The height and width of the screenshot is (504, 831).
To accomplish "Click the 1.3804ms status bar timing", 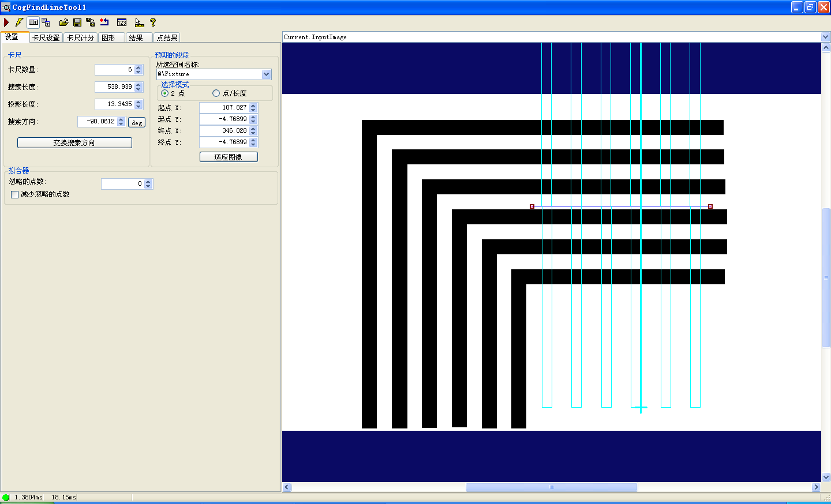I will pos(29,497).
